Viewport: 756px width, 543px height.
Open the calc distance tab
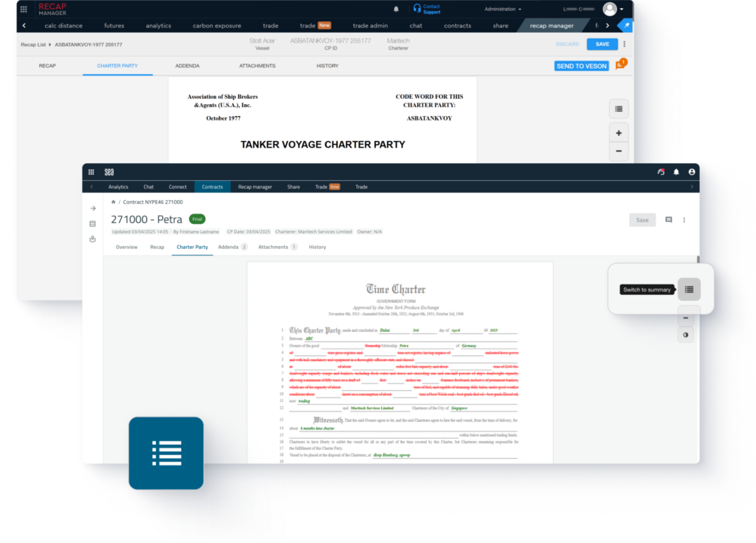pyautogui.click(x=63, y=26)
